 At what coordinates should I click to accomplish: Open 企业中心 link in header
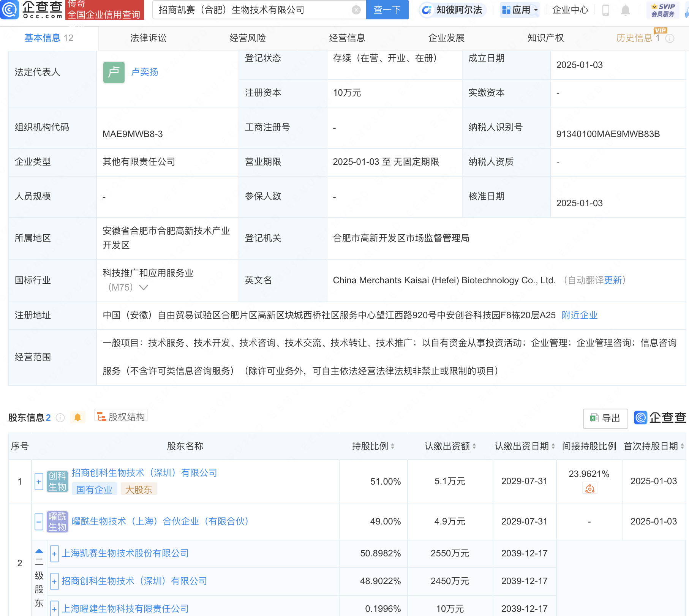[570, 10]
